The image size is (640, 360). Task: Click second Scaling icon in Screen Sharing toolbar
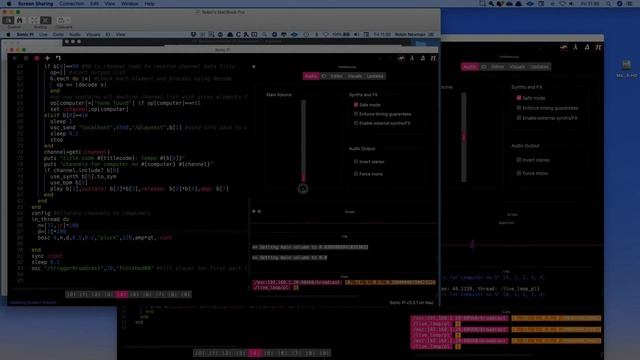pyautogui.click(x=46, y=20)
